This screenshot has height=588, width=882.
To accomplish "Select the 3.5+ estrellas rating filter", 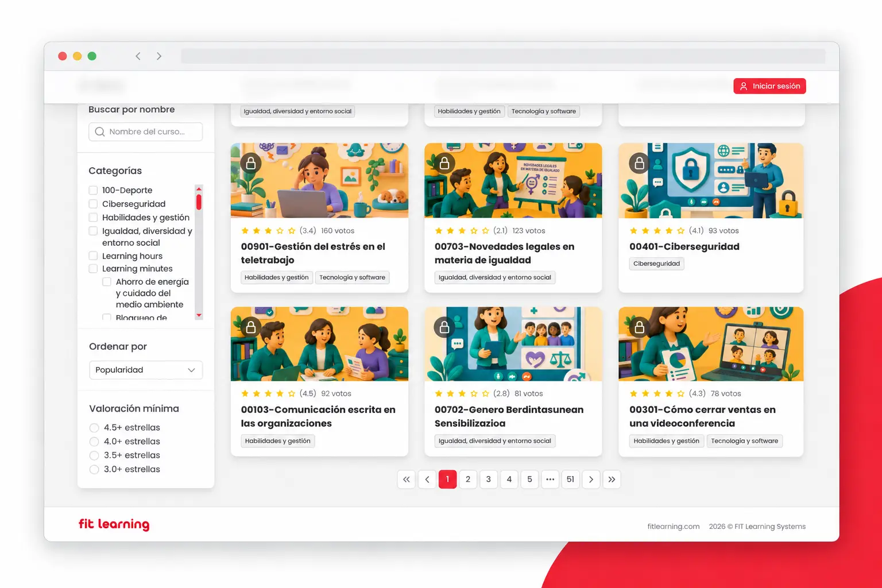I will (x=94, y=455).
